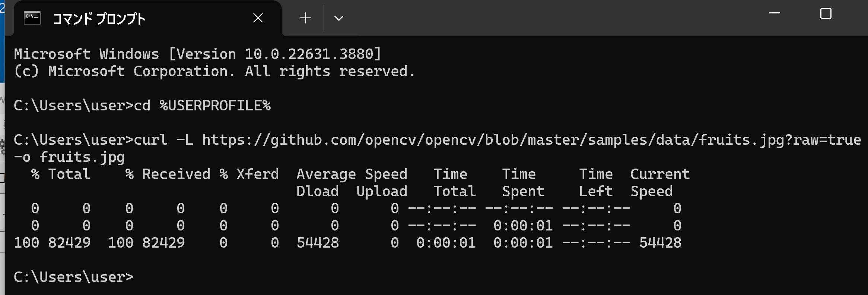The height and width of the screenshot is (295, 868).
Task: Close the コマンド プロンプト tab
Action: (258, 18)
